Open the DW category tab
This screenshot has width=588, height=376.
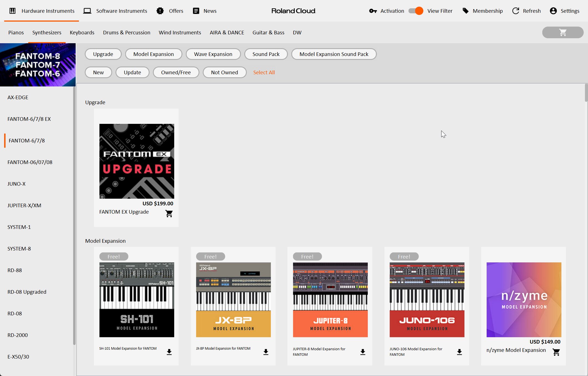297,32
